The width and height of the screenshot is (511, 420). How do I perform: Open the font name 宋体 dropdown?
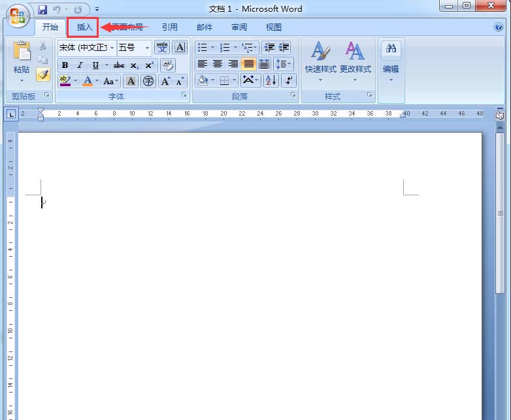112,48
